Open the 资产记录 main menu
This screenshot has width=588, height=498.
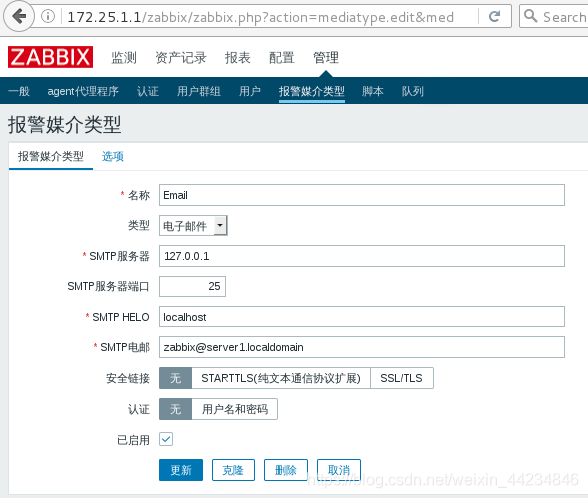coord(181,58)
